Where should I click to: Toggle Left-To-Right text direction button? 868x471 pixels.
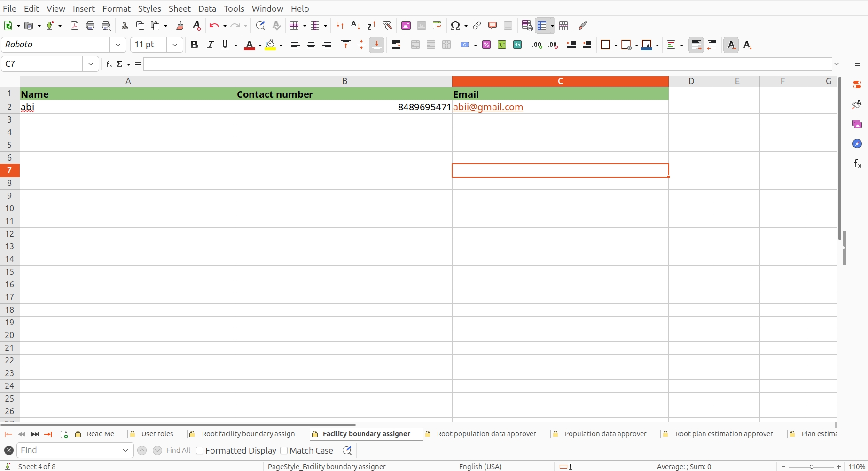pos(696,45)
